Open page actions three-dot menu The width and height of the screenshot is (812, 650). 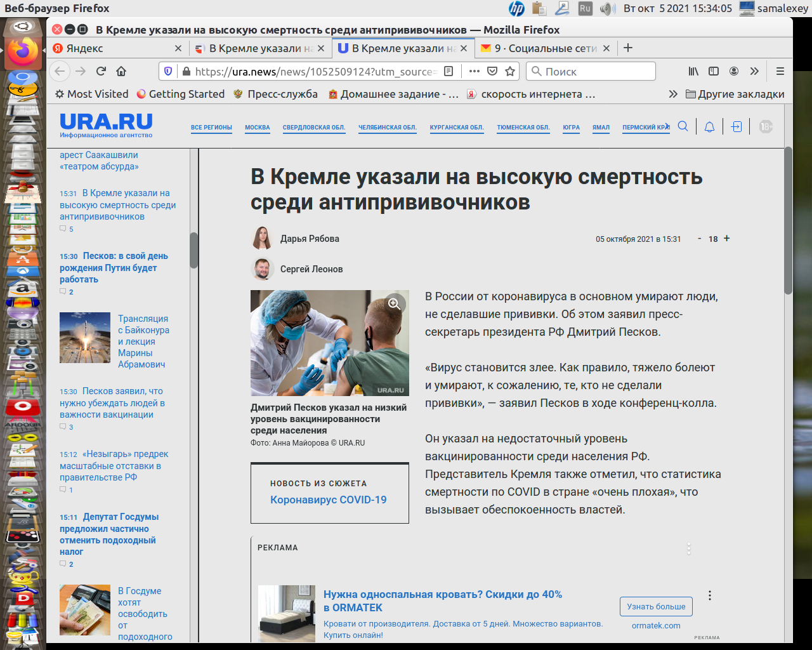click(475, 71)
